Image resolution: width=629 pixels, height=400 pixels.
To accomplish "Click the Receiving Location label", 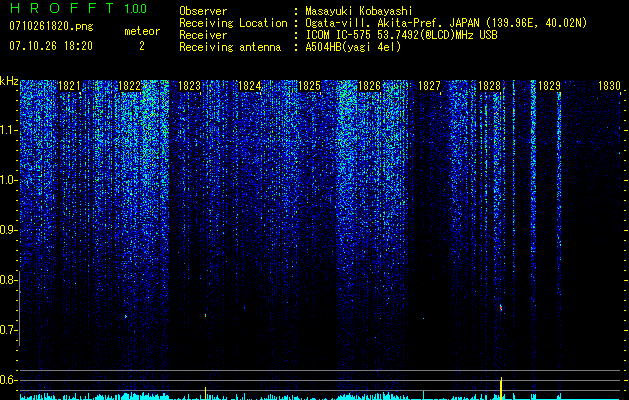I will 233,23.
